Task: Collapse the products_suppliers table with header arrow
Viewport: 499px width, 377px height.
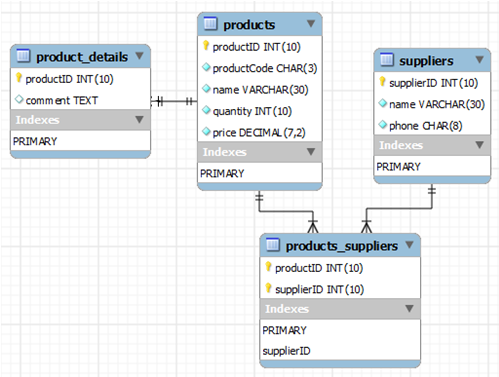Action: [x=409, y=245]
